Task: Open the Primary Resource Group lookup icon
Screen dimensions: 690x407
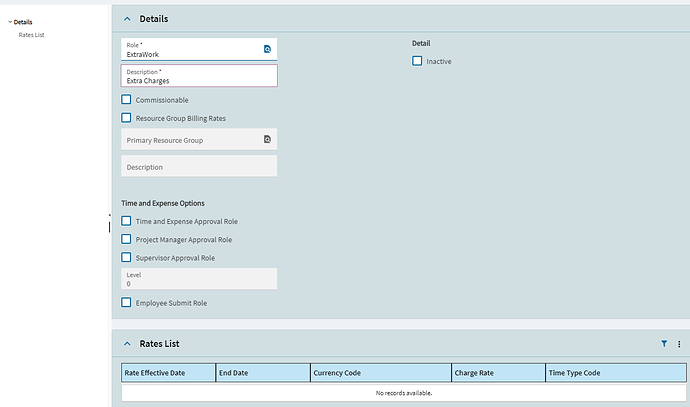Action: (x=267, y=140)
